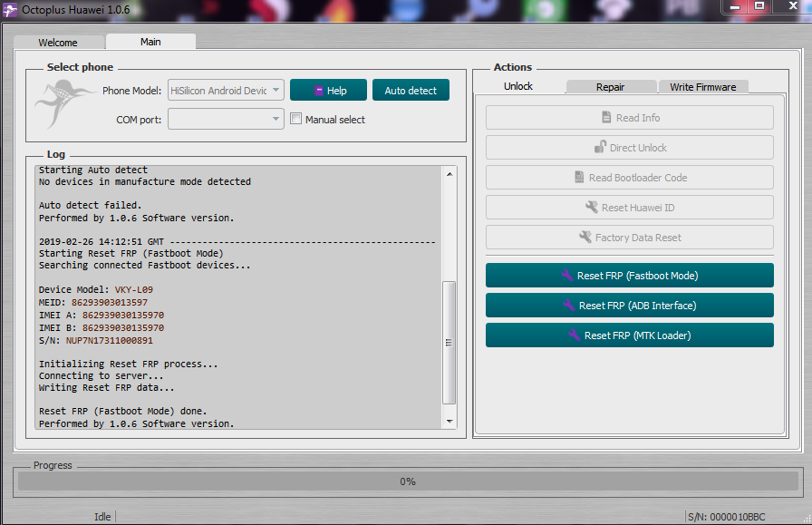812x525 pixels.
Task: Click the IMEI A log line
Action: pos(101,316)
